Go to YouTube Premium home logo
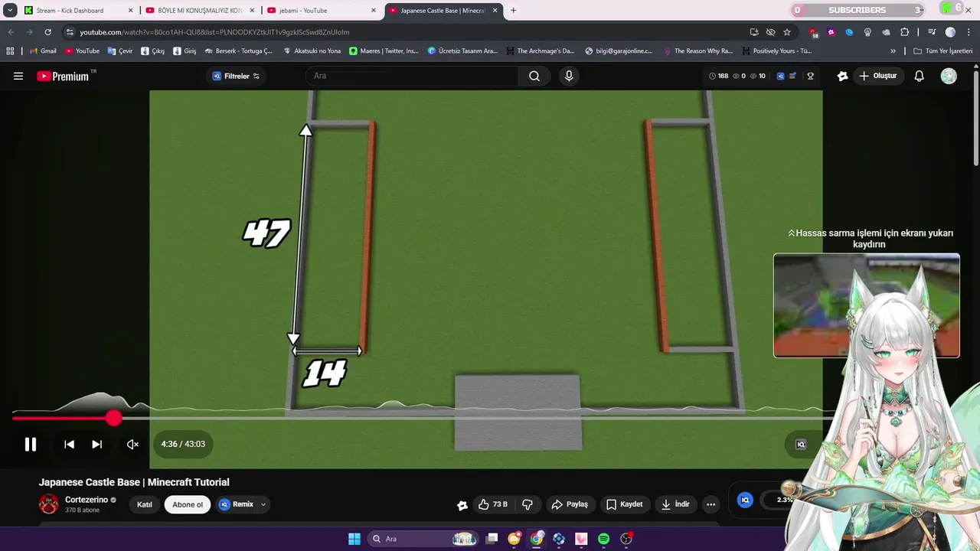 (x=63, y=76)
